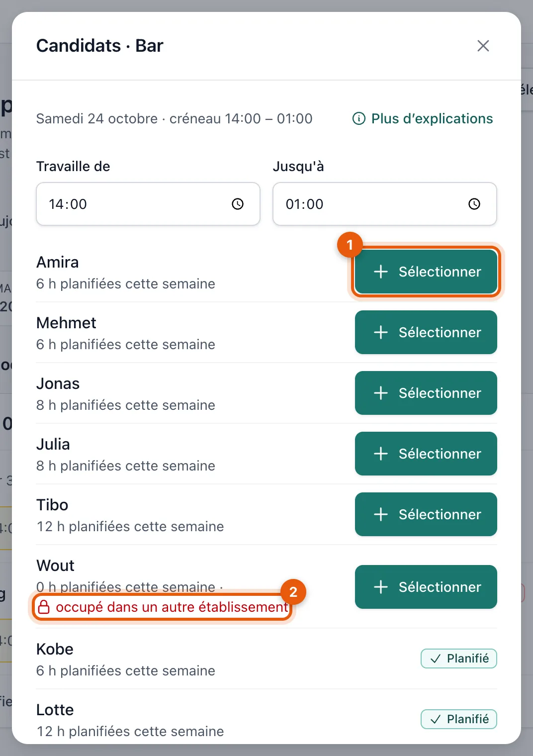Image resolution: width=533 pixels, height=756 pixels.
Task: Click the orange step 1 marker
Action: click(350, 245)
